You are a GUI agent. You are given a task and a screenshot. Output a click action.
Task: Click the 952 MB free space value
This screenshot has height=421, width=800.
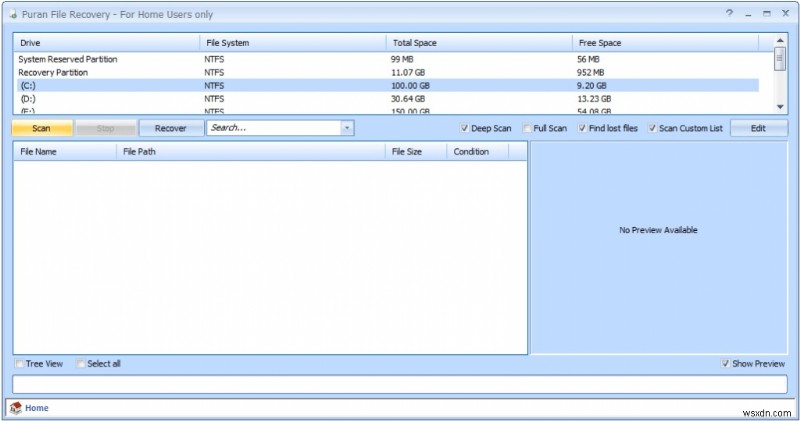(x=590, y=72)
